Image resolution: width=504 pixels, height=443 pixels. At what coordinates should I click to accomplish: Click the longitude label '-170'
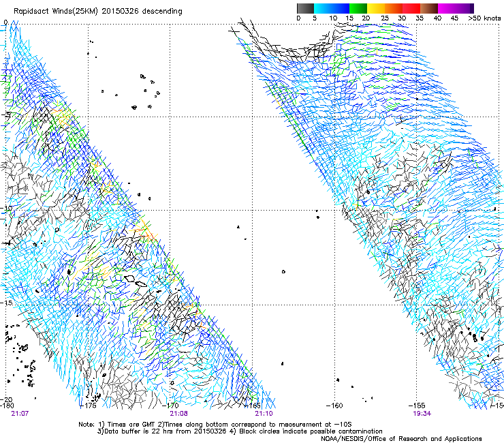(x=170, y=406)
